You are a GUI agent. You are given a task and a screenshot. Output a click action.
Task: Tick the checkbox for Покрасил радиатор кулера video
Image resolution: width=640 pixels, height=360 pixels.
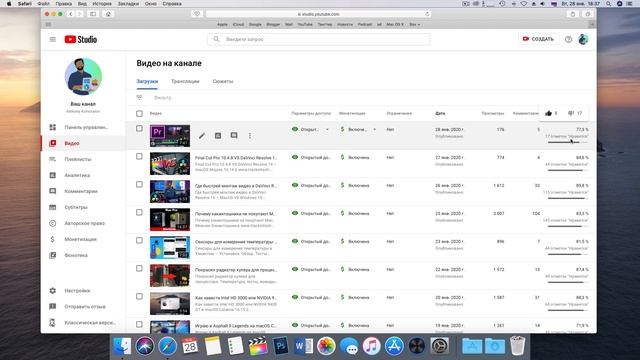[x=139, y=268]
